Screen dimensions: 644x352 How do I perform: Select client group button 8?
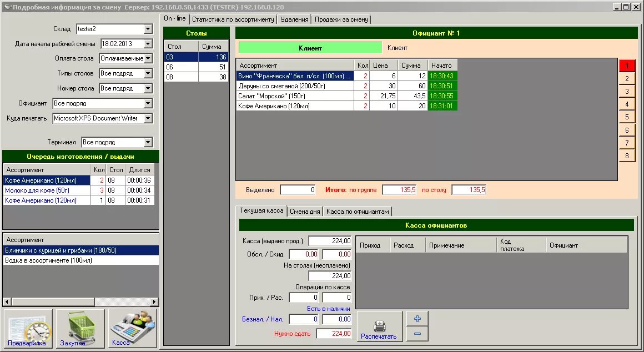coord(627,155)
